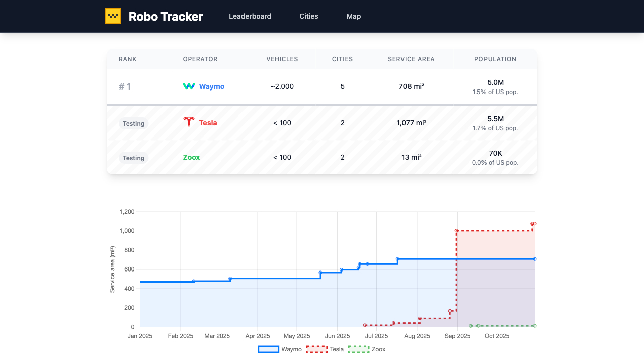Screen dimensions: 644x362
Task: Click the Robo Tracker title text
Action: tap(166, 16)
